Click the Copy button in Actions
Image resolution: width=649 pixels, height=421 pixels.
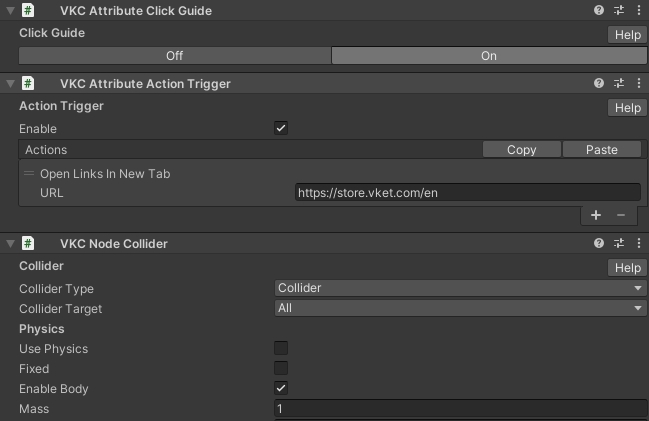tap(521, 150)
